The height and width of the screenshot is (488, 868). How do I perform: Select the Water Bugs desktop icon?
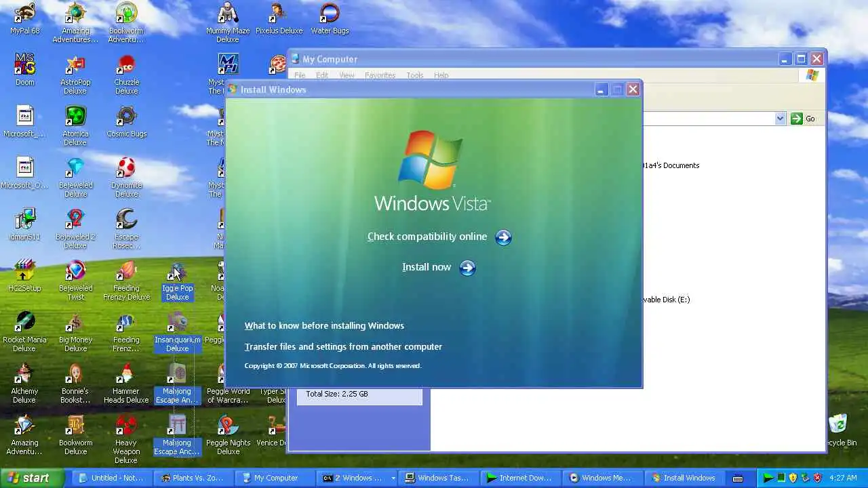330,19
